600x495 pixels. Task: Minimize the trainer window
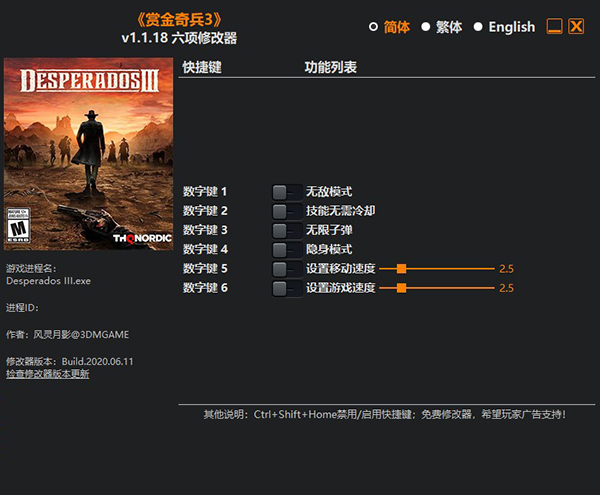click(554, 26)
